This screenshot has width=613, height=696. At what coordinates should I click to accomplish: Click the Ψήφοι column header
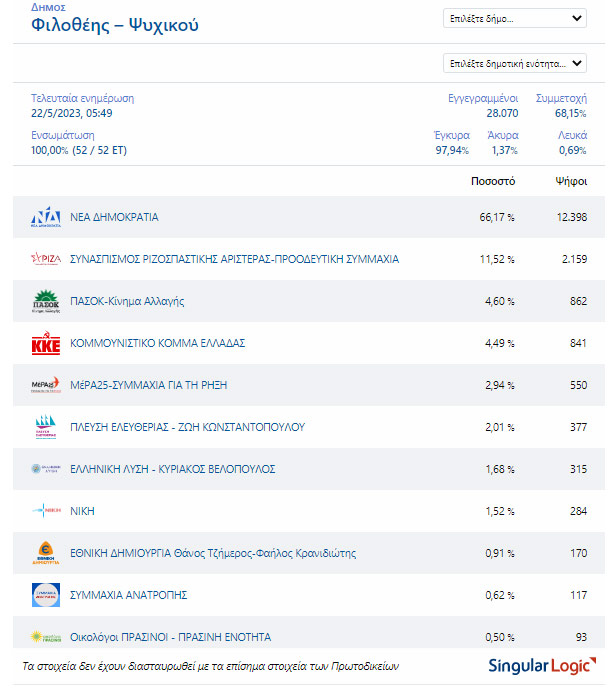click(x=571, y=181)
